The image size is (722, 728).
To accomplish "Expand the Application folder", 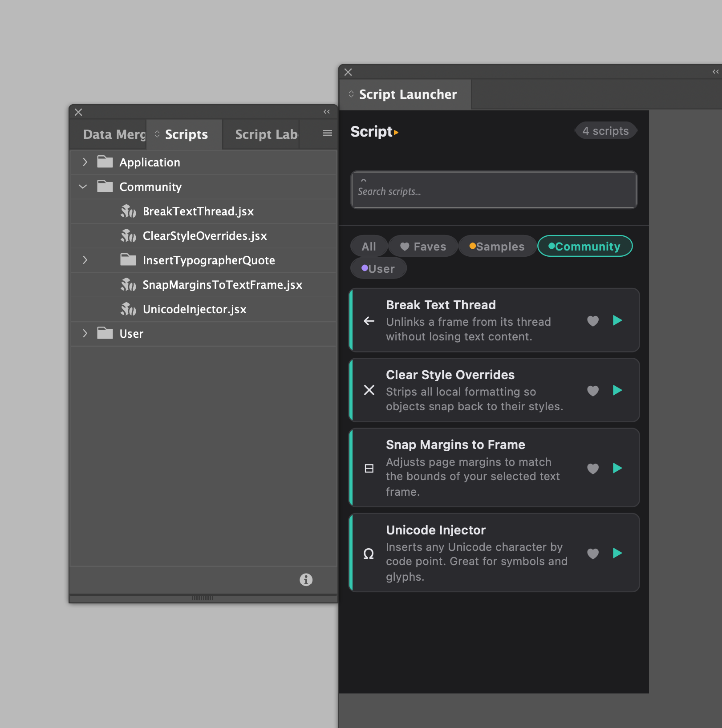I will tap(85, 162).
